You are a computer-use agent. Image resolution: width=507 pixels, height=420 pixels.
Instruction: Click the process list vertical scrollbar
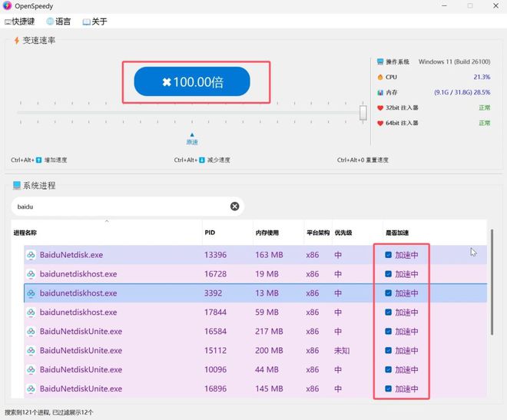(492, 282)
